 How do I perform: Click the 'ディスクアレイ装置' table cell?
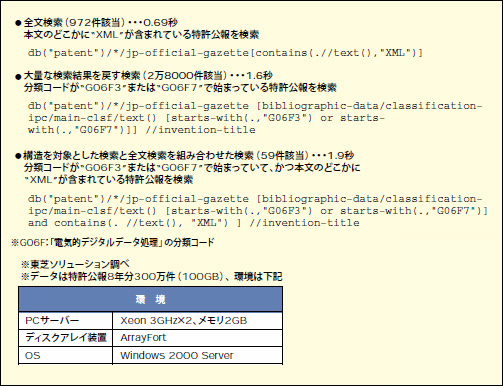coord(66,338)
